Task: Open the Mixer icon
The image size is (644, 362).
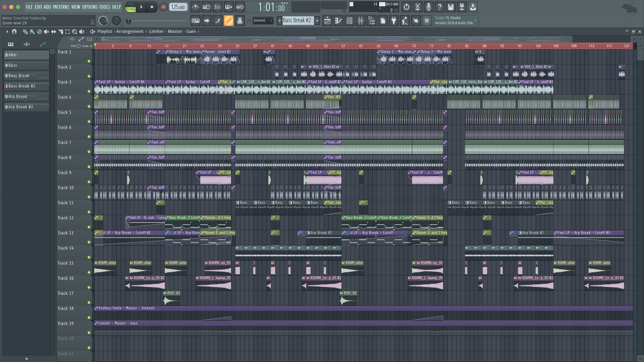Action: (361, 21)
